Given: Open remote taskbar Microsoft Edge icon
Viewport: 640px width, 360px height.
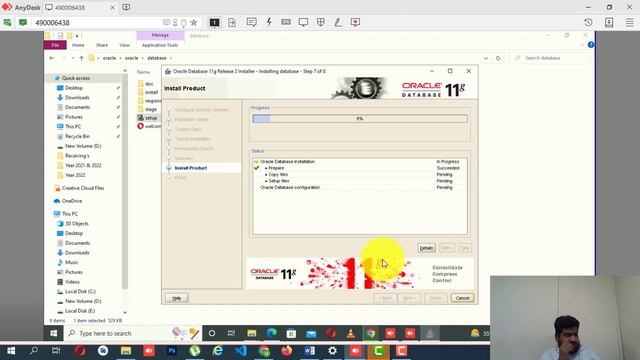Looking at the screenshot, I should coord(271,333).
